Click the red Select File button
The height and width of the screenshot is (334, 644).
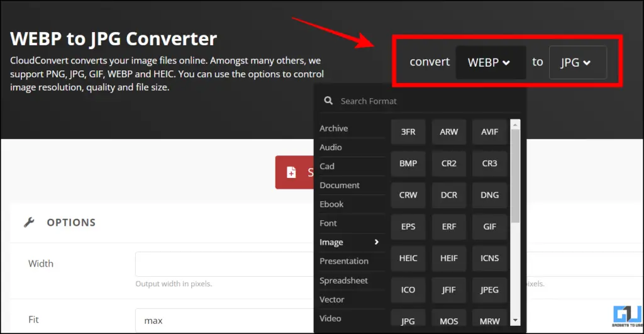click(x=294, y=172)
